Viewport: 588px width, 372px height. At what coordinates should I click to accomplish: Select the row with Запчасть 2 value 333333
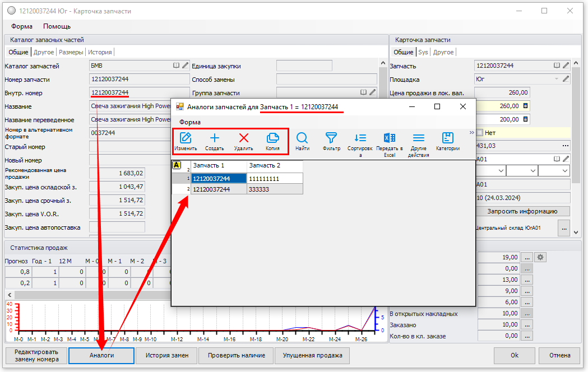[x=275, y=189]
